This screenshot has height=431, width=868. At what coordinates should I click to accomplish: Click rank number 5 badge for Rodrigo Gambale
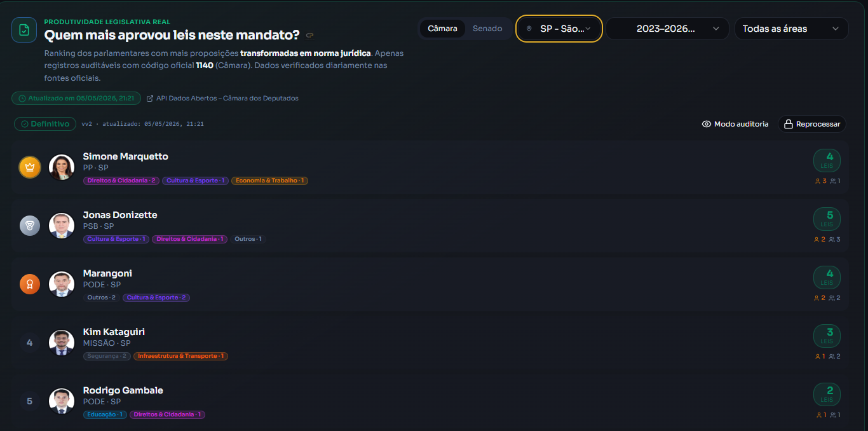coord(30,401)
